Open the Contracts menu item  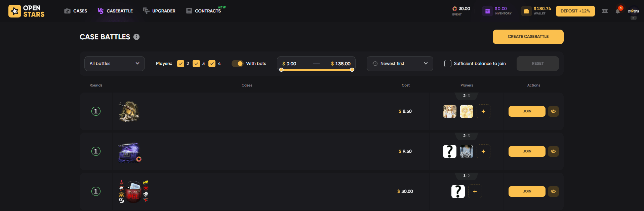206,11
